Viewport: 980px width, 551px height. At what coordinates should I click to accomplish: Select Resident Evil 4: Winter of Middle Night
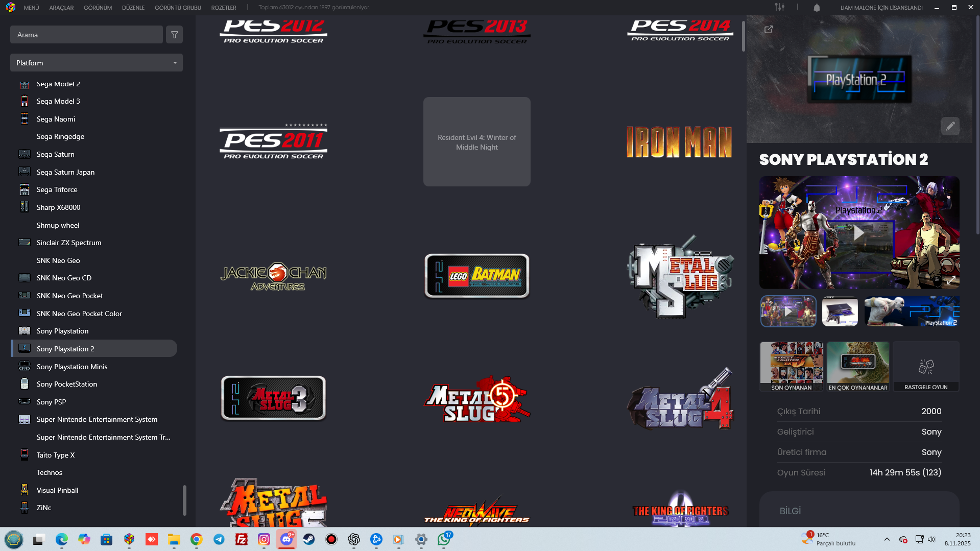pos(477,142)
